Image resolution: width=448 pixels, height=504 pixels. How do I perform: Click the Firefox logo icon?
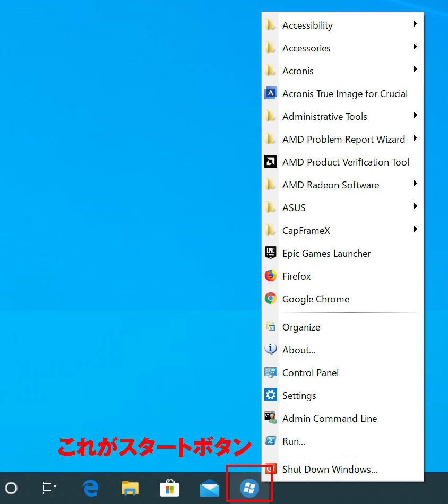pos(271,276)
